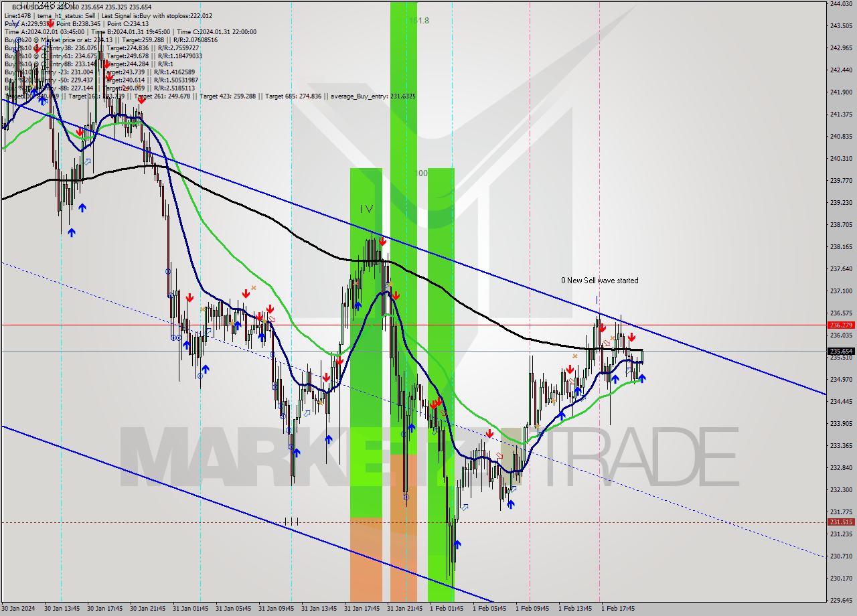This screenshot has width=857, height=616.
Task: Click the '1 Feb 13:45' time label
Action: pyautogui.click(x=576, y=609)
